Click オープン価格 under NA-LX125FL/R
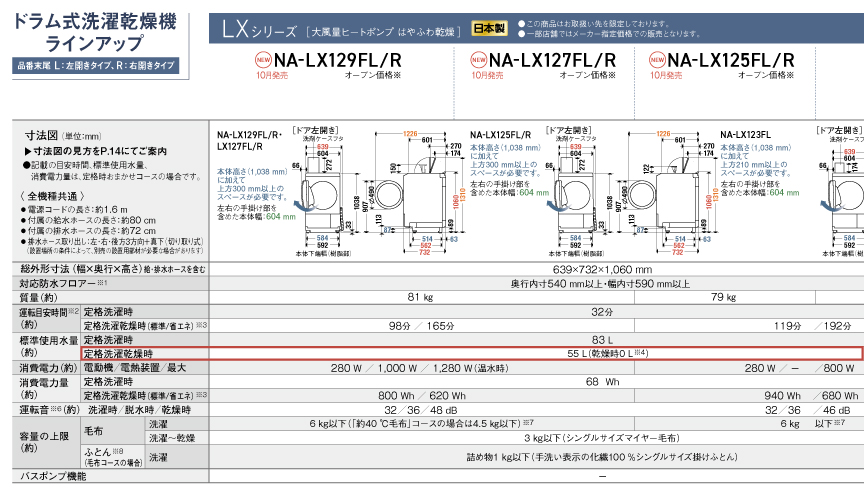This screenshot has width=864, height=496. coord(766,76)
